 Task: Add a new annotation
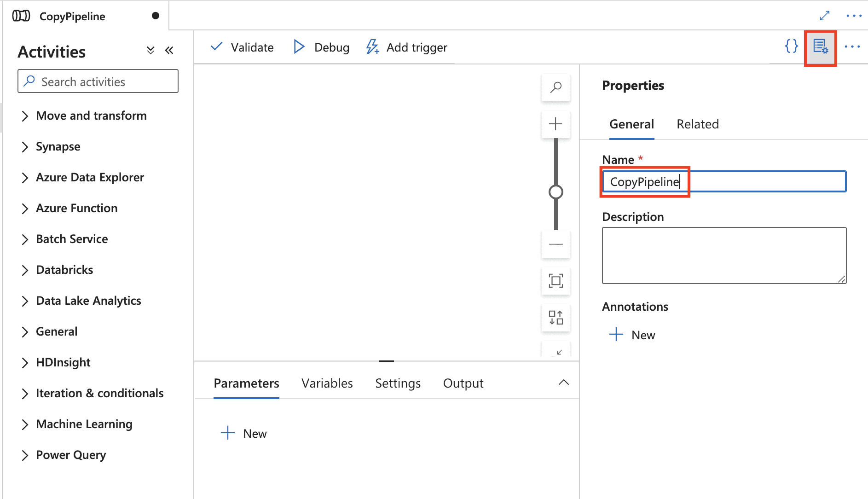pyautogui.click(x=632, y=335)
